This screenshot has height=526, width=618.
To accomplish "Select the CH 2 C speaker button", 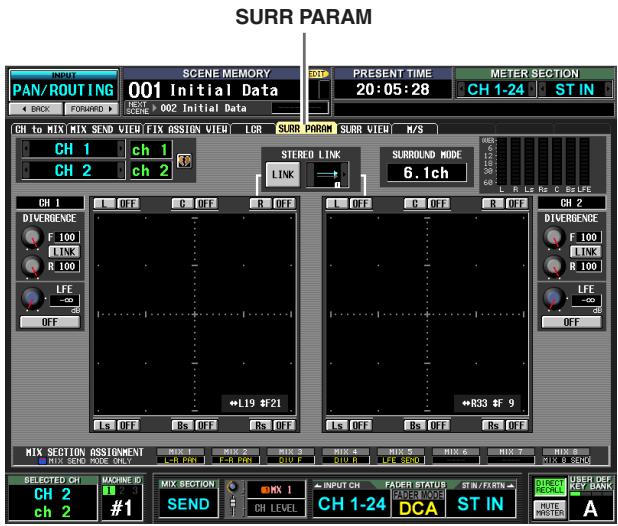I will 415,204.
